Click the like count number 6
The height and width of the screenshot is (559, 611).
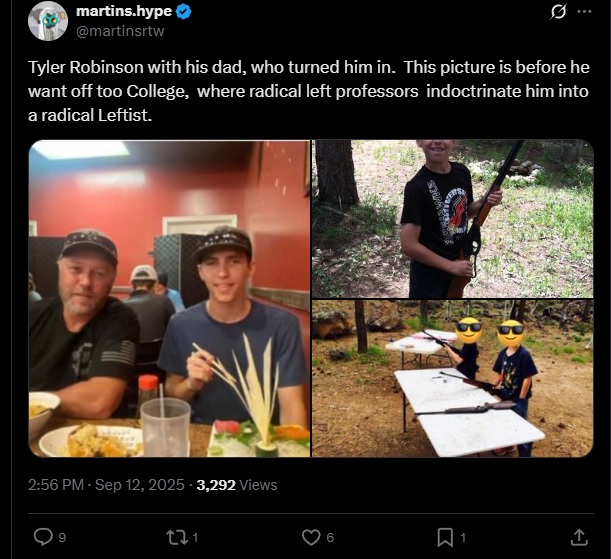[x=330, y=538]
